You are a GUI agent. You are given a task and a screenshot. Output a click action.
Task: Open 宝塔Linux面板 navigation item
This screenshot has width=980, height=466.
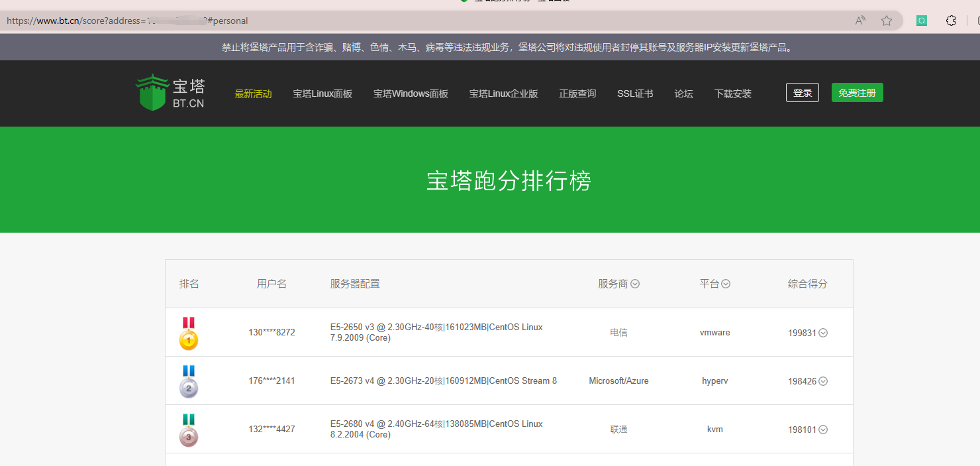tap(322, 93)
